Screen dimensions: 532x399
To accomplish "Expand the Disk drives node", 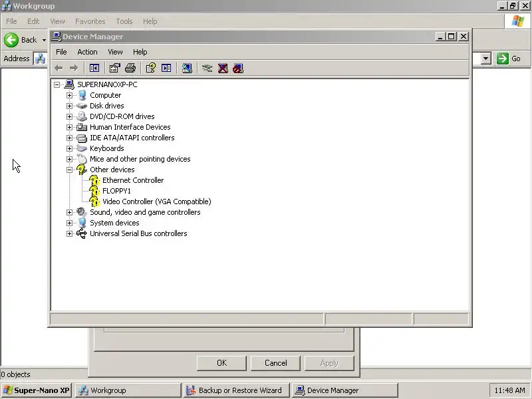I will coord(70,106).
